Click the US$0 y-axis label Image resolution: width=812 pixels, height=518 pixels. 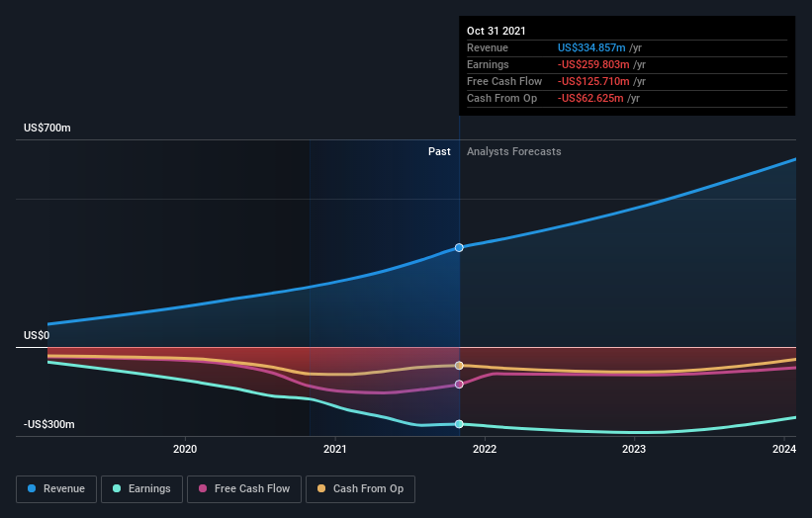(37, 335)
